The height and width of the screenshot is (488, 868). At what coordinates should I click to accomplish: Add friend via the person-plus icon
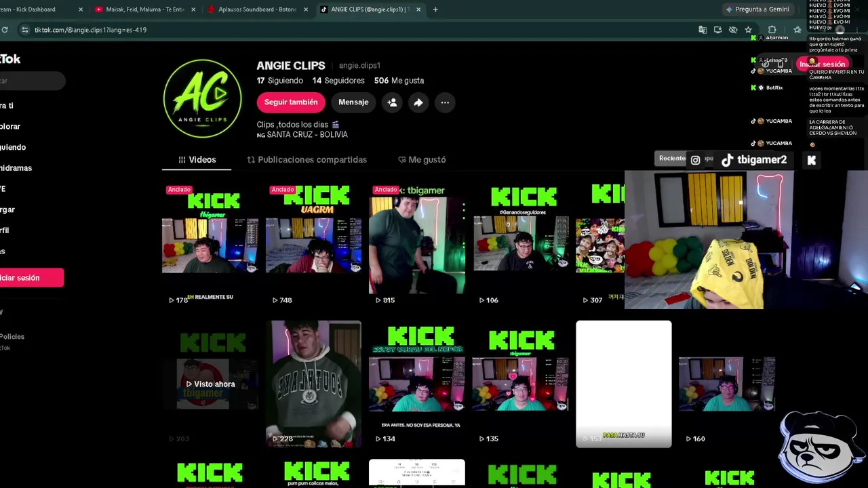[392, 102]
